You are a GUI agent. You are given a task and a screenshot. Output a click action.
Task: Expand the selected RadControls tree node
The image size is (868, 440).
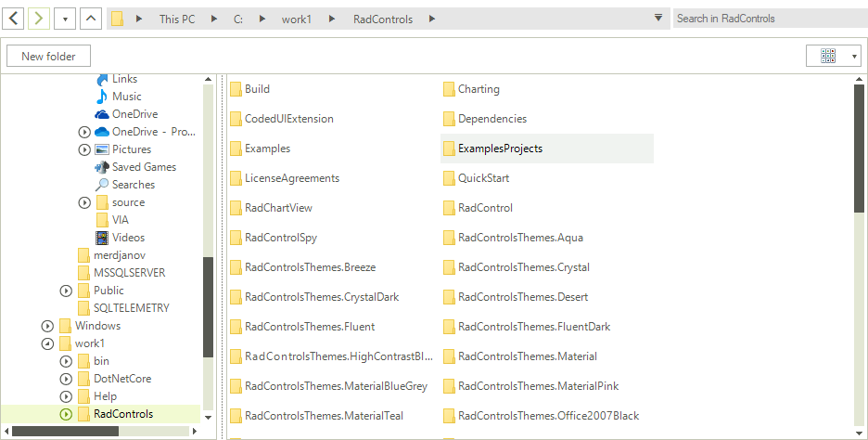point(66,414)
